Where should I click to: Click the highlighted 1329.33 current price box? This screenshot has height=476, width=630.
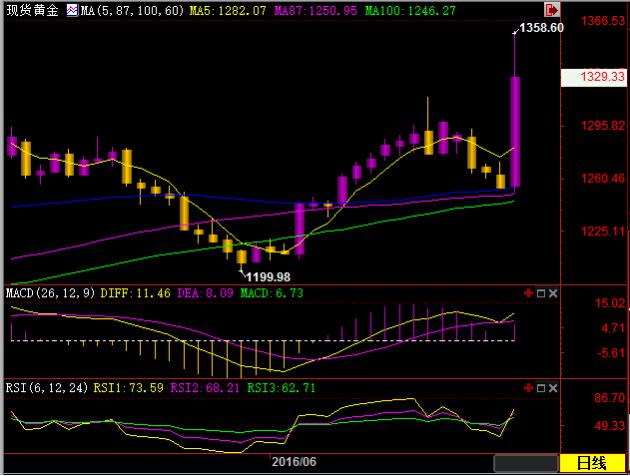click(593, 77)
